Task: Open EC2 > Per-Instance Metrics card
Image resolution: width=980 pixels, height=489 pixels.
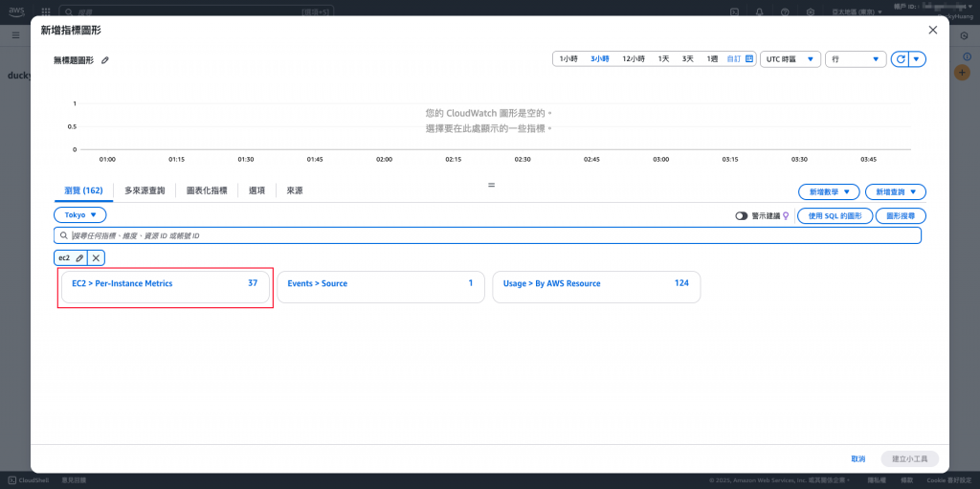Action: [x=165, y=287]
